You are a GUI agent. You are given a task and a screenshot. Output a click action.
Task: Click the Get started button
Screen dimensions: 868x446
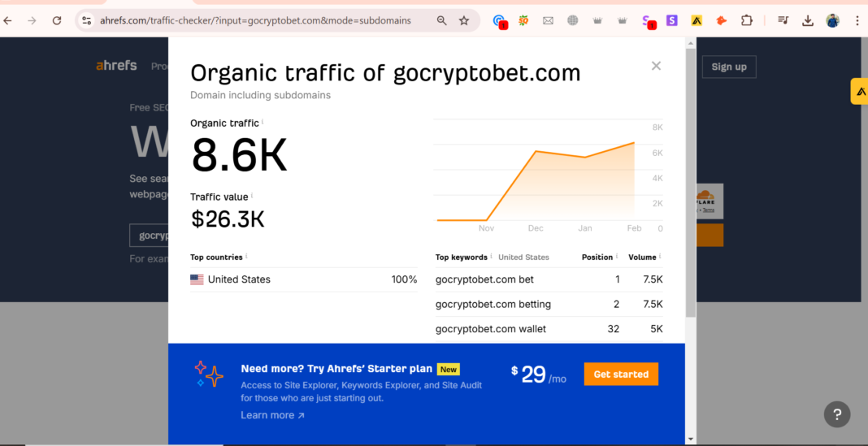click(621, 374)
